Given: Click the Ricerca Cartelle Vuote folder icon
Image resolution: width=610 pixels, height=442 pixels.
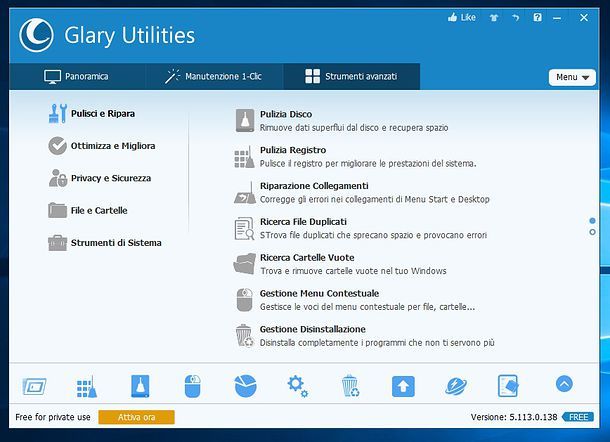Looking at the screenshot, I should click(244, 264).
